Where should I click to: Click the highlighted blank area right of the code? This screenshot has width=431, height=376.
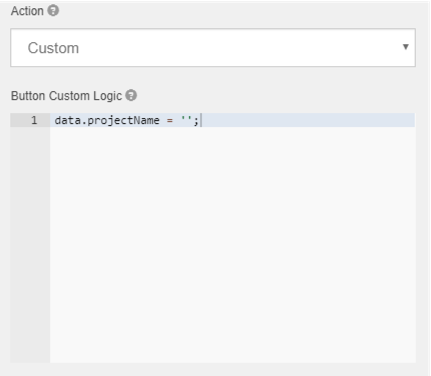[x=308, y=120]
